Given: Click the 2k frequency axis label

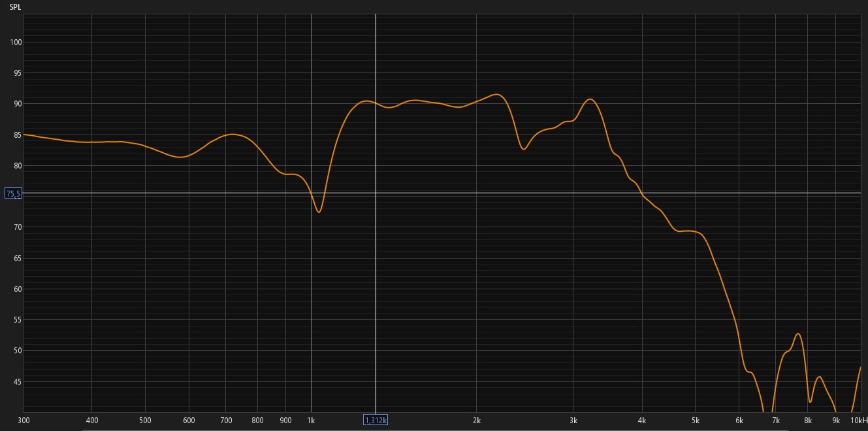Looking at the screenshot, I should [x=477, y=421].
